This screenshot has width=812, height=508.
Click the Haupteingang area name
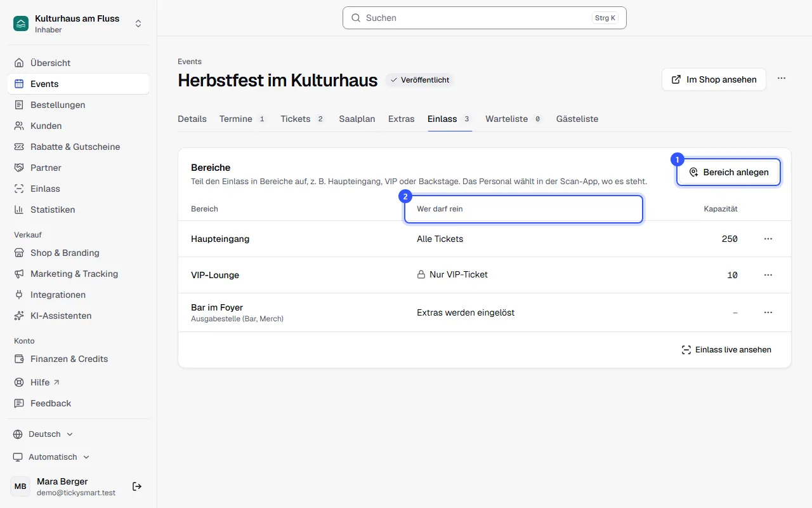click(220, 239)
